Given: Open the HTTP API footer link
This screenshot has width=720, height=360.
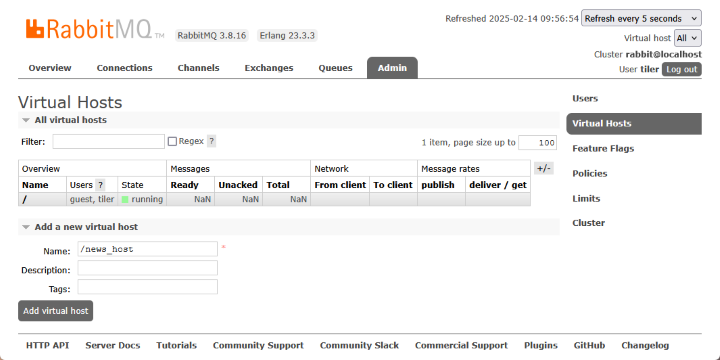Looking at the screenshot, I should coord(47,345).
